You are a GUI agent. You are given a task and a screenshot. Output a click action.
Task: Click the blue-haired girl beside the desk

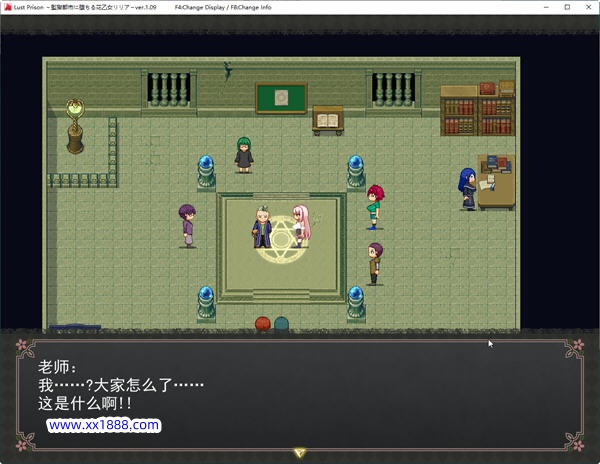coord(468,189)
